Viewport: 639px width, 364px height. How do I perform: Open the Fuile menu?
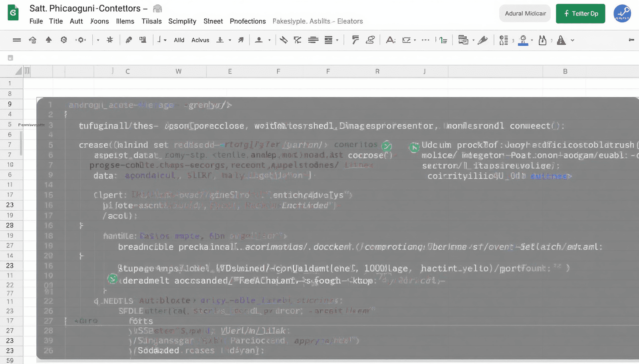(x=36, y=21)
